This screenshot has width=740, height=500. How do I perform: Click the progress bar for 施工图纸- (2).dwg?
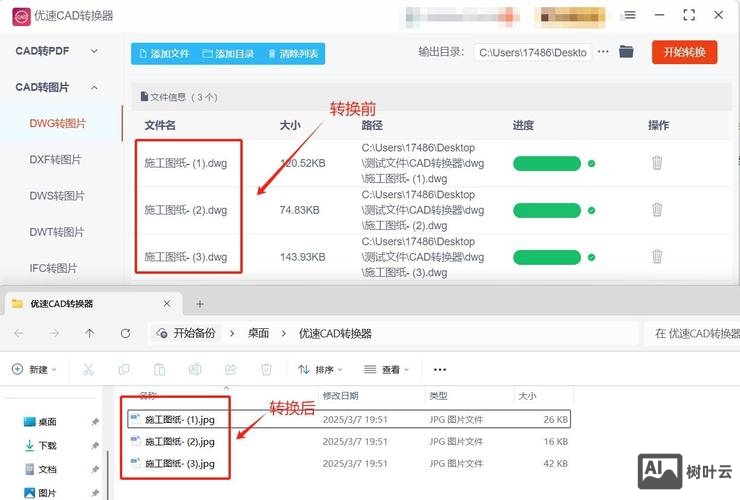click(547, 210)
